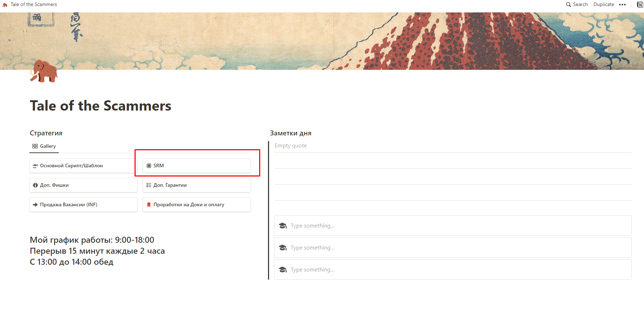Viewport: 644px width, 314px height.
Task: Switch to the Gallery view tab
Action: coord(44,146)
